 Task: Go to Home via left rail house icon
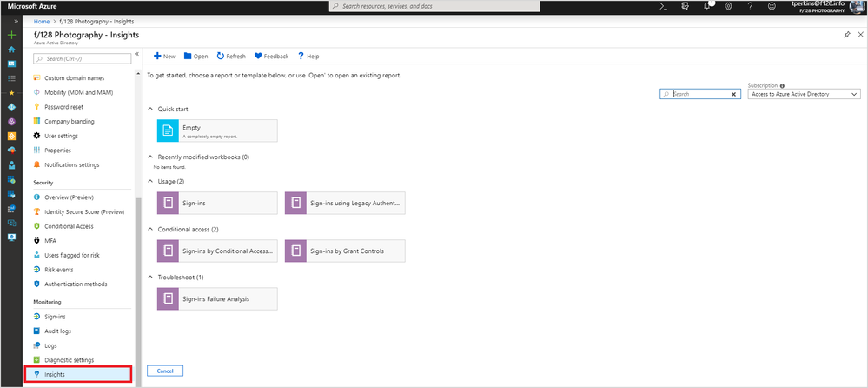tap(11, 50)
